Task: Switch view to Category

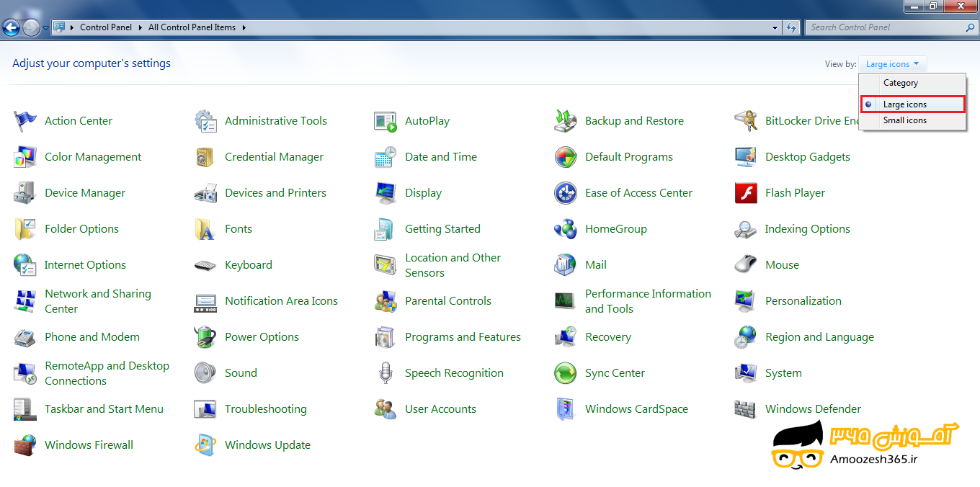Action: click(x=901, y=82)
